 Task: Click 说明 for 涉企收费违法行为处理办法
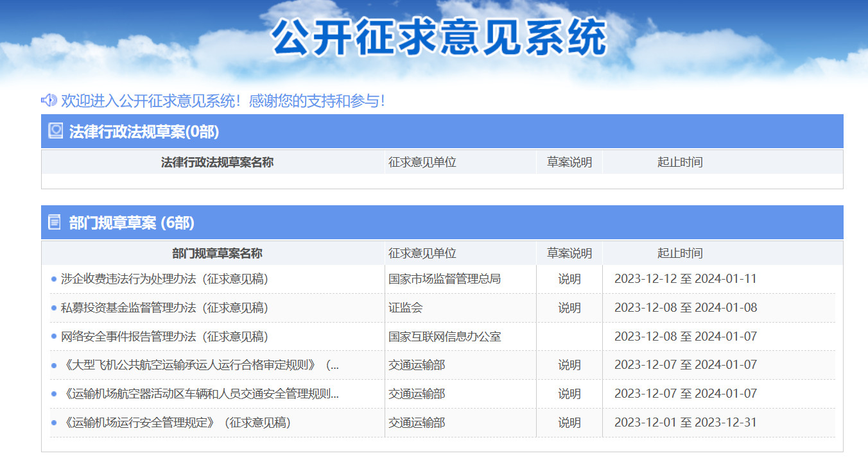[x=569, y=279]
